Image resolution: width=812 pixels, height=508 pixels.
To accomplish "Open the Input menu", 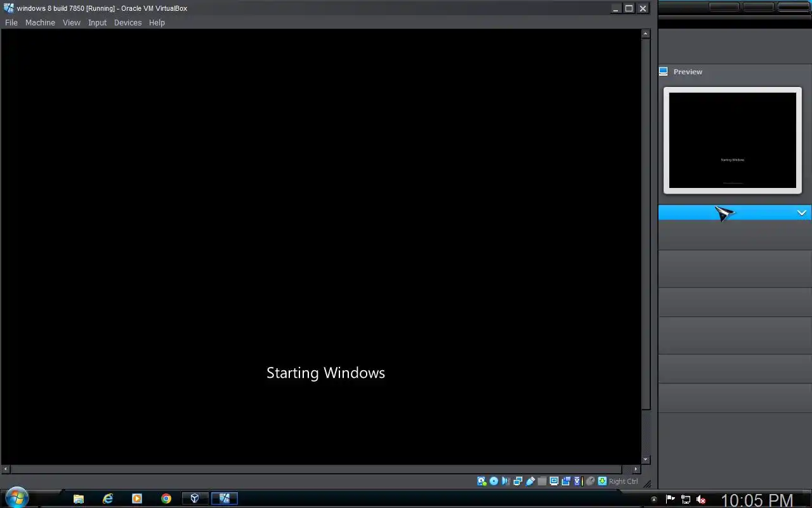I will 97,22.
